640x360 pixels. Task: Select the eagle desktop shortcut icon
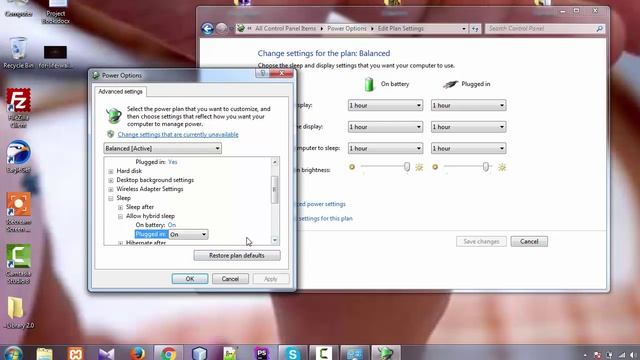[18, 157]
